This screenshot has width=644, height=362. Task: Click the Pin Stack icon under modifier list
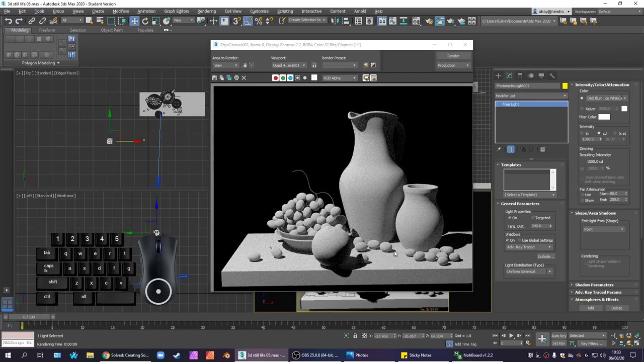pyautogui.click(x=499, y=149)
